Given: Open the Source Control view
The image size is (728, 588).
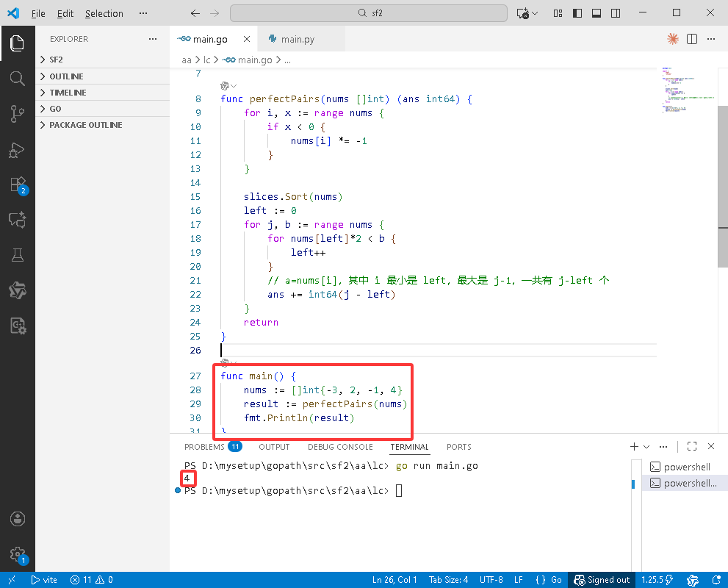Looking at the screenshot, I should [17, 114].
